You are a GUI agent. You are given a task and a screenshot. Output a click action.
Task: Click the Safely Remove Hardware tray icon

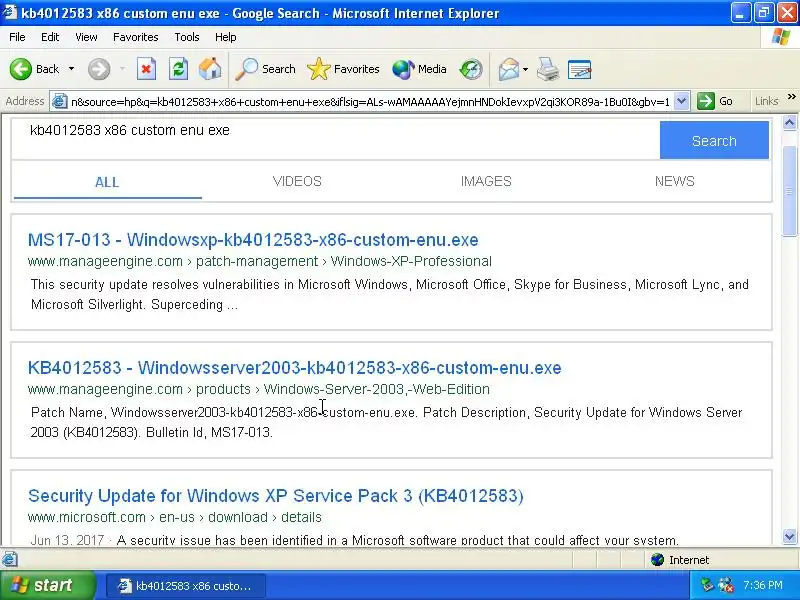[707, 585]
